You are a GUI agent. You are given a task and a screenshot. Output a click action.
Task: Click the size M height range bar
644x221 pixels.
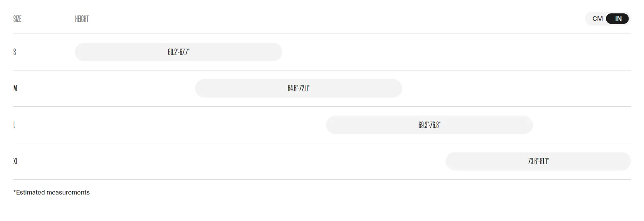click(352, 88)
